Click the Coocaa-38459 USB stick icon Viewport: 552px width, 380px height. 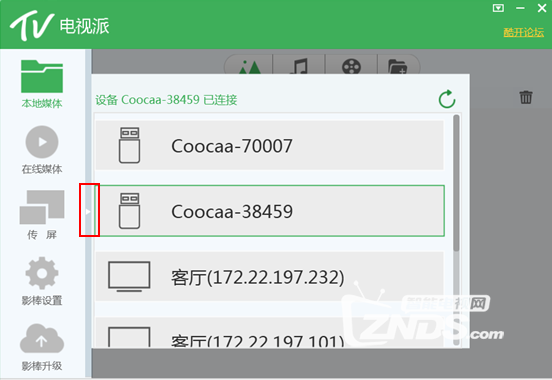[x=129, y=211]
